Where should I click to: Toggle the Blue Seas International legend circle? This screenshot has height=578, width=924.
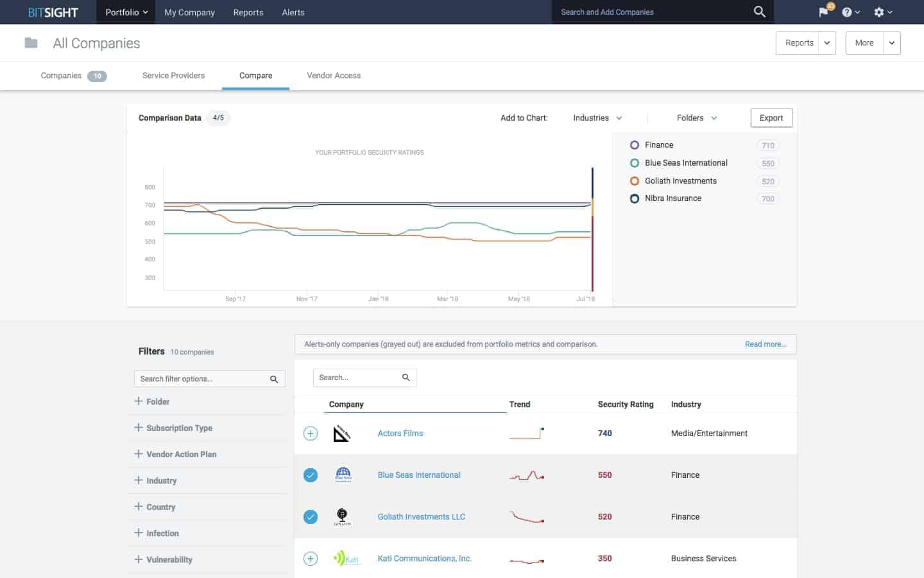635,163
